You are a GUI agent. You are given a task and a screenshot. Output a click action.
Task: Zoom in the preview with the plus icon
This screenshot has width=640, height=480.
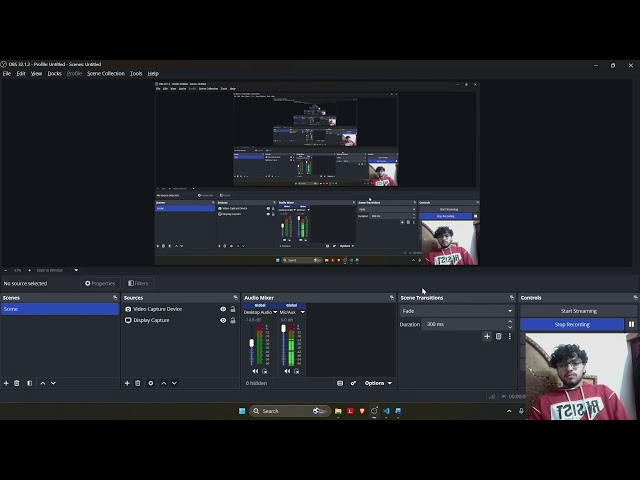29,270
